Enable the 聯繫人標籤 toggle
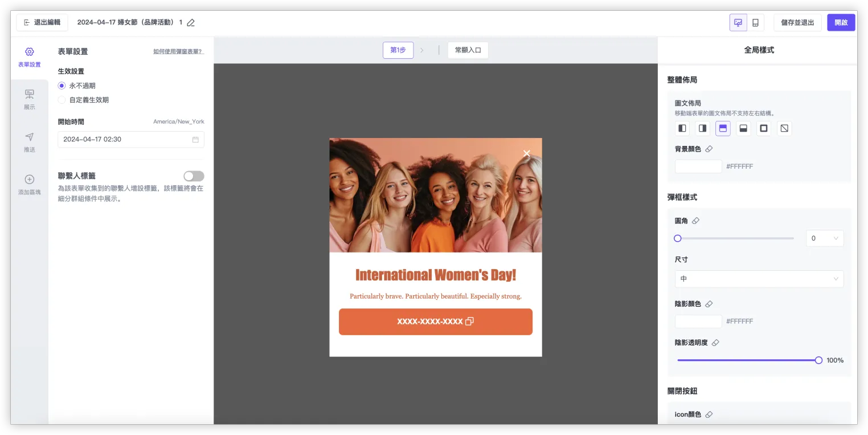This screenshot has height=435, width=868. (194, 176)
